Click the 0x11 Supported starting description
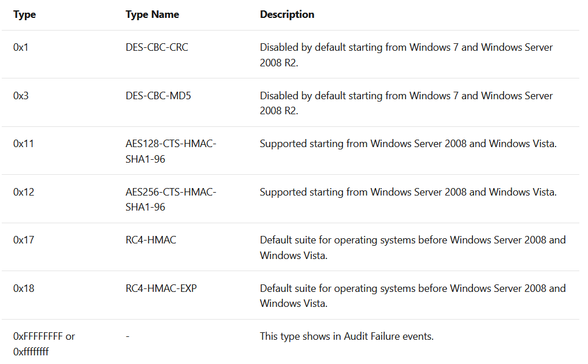The width and height of the screenshot is (588, 364). click(x=408, y=144)
